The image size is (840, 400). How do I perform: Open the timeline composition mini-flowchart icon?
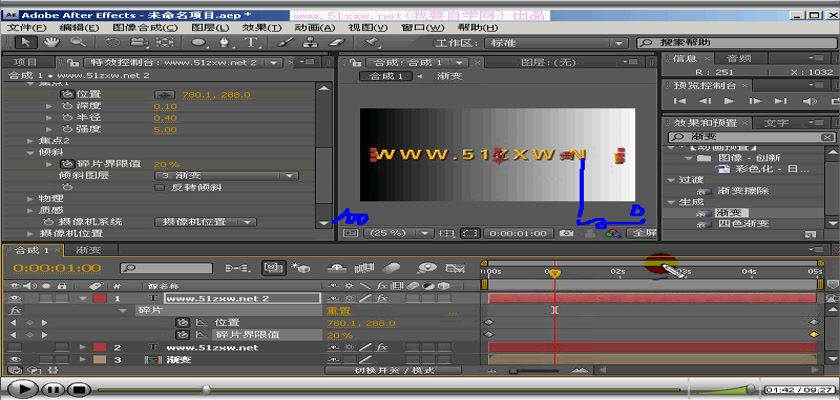[x=235, y=268]
